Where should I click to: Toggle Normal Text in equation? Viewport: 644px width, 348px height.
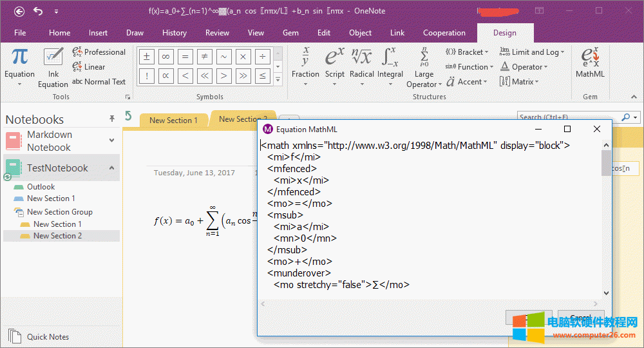pyautogui.click(x=99, y=82)
